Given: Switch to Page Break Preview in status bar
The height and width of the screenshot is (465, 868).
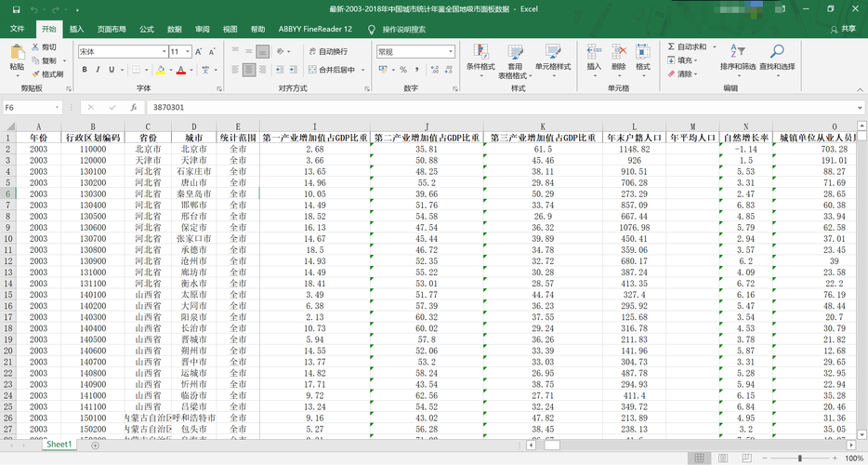Looking at the screenshot, I should 745,458.
